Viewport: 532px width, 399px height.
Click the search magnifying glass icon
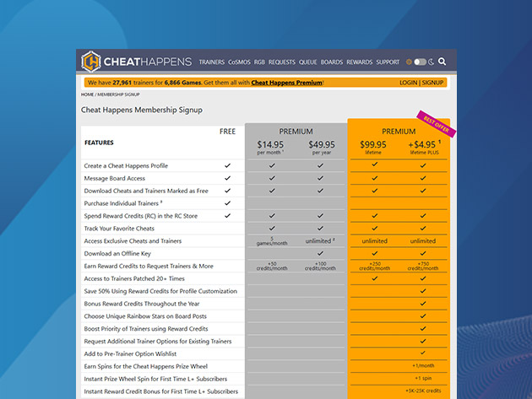coord(442,62)
